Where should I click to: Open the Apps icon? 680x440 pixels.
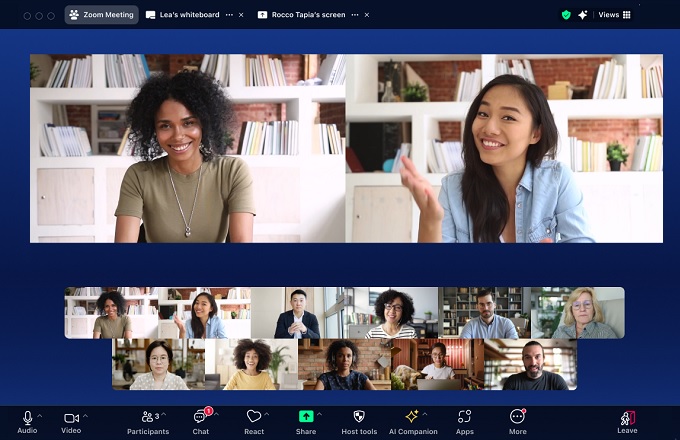pos(464,417)
